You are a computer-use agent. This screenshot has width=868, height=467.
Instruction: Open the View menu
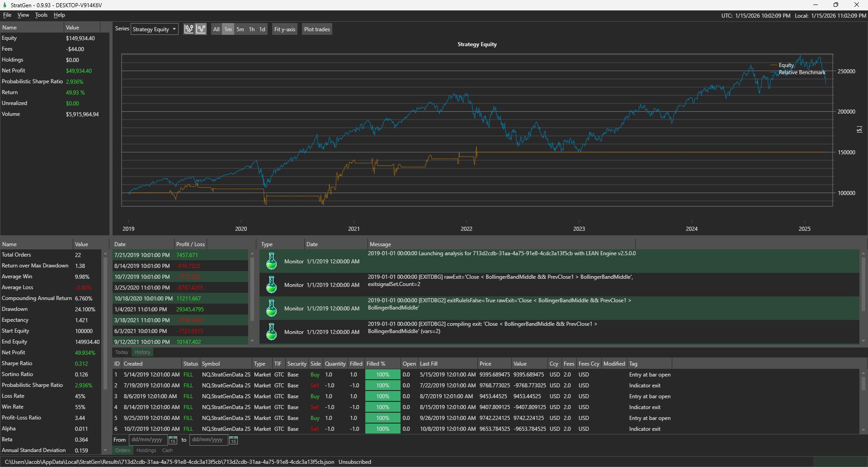coord(23,15)
